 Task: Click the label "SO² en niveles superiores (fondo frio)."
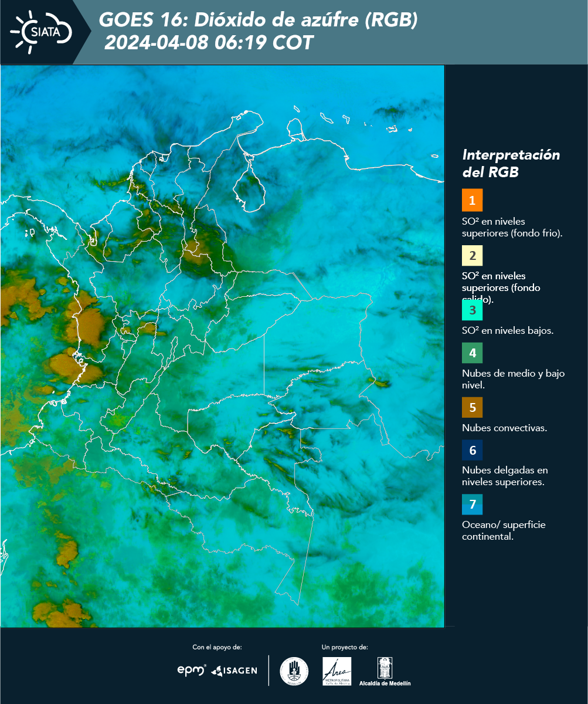tap(512, 227)
